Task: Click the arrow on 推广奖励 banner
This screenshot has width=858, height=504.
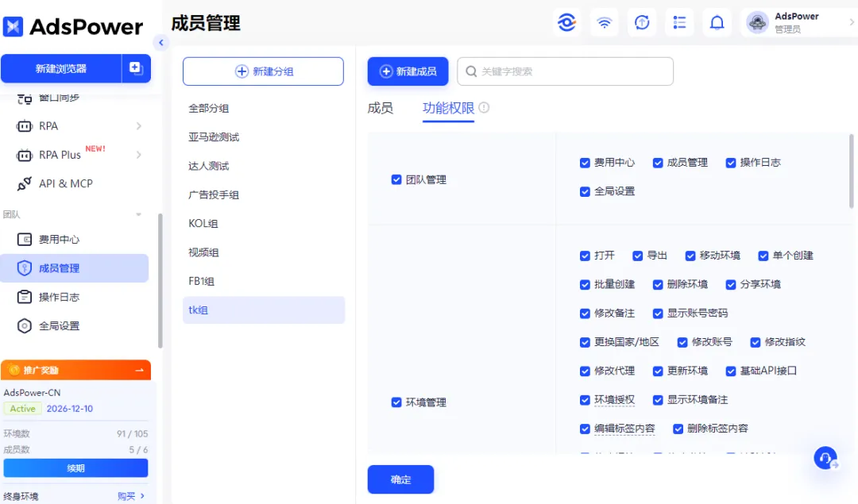Action: point(140,370)
